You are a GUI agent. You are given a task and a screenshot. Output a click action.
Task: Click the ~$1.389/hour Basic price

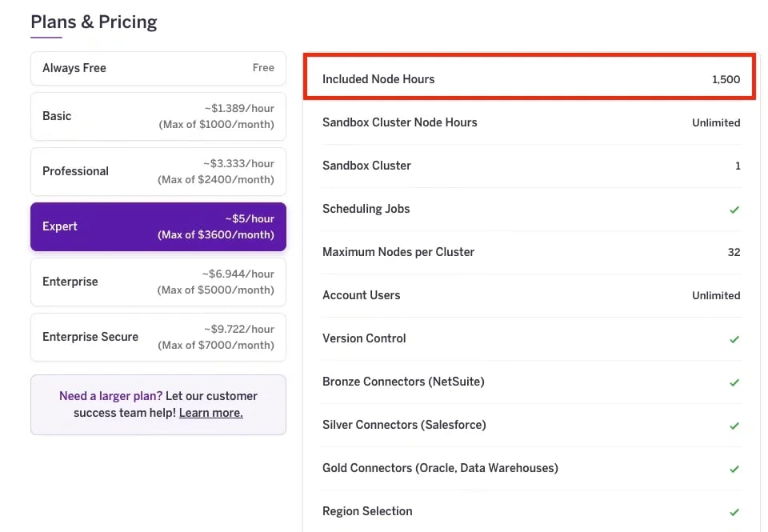pyautogui.click(x=239, y=108)
